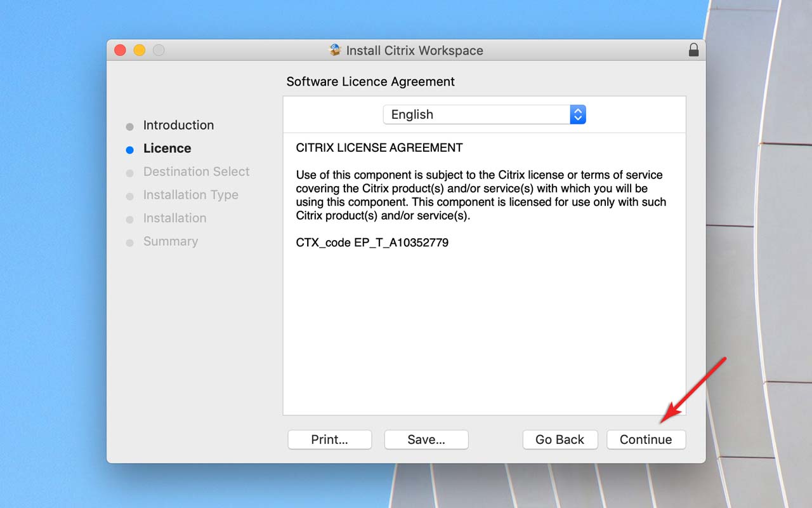The height and width of the screenshot is (508, 812).
Task: Click the Summary step in the sidebar
Action: tap(170, 241)
